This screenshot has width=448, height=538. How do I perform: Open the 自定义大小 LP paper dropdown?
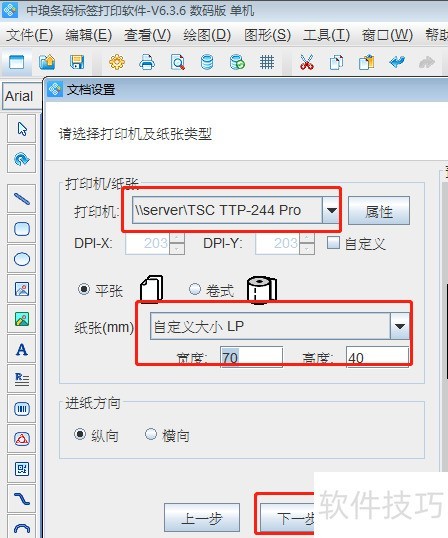(400, 326)
